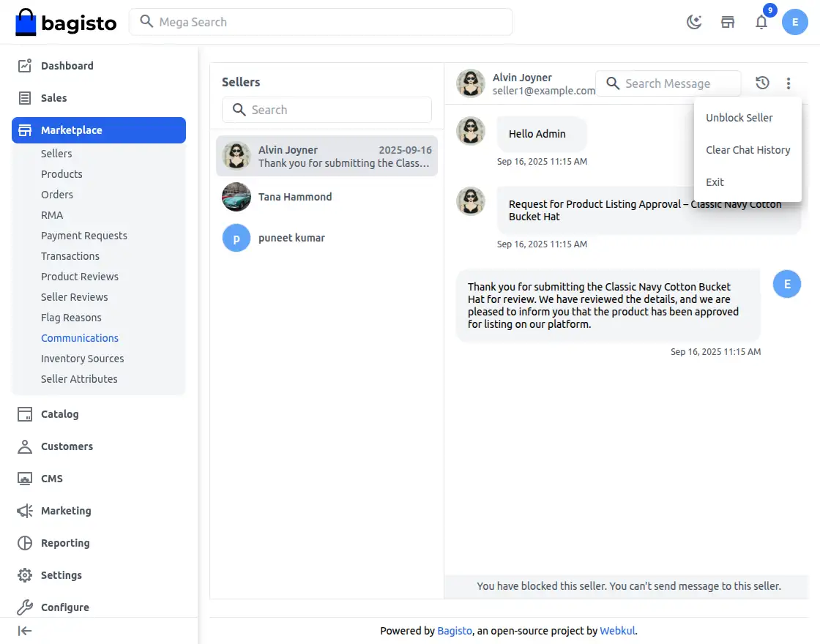
Task: Open notifications bell icon
Action: tap(761, 22)
